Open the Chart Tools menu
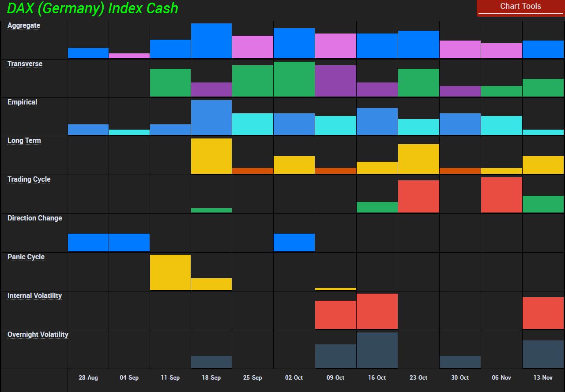 [x=520, y=7]
